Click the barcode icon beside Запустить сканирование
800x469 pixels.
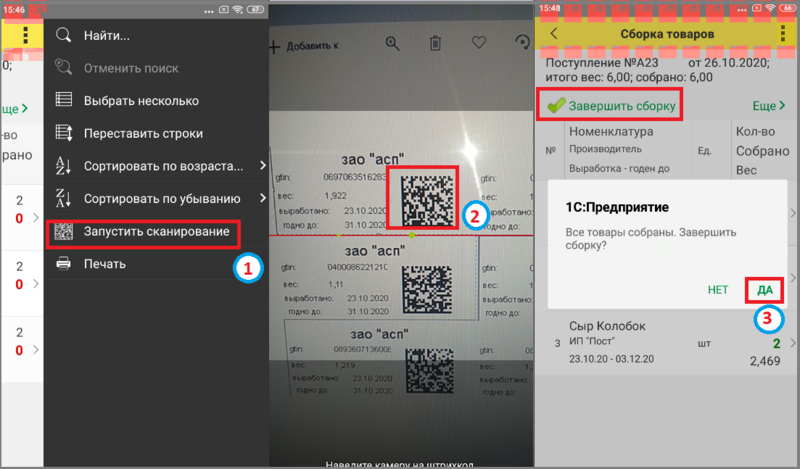click(x=64, y=232)
